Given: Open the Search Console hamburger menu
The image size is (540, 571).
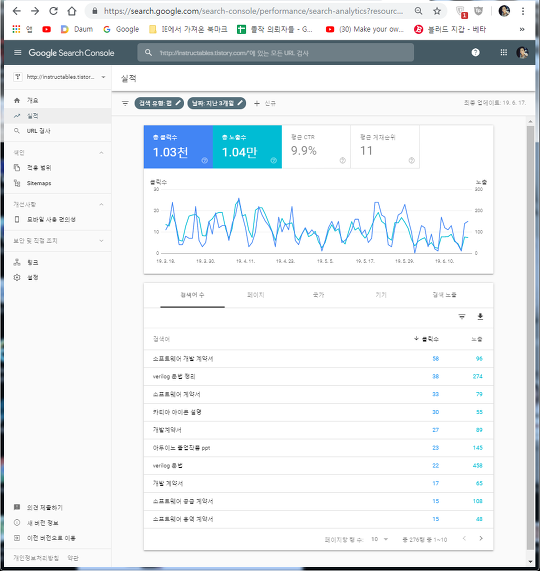Looking at the screenshot, I should (17, 53).
